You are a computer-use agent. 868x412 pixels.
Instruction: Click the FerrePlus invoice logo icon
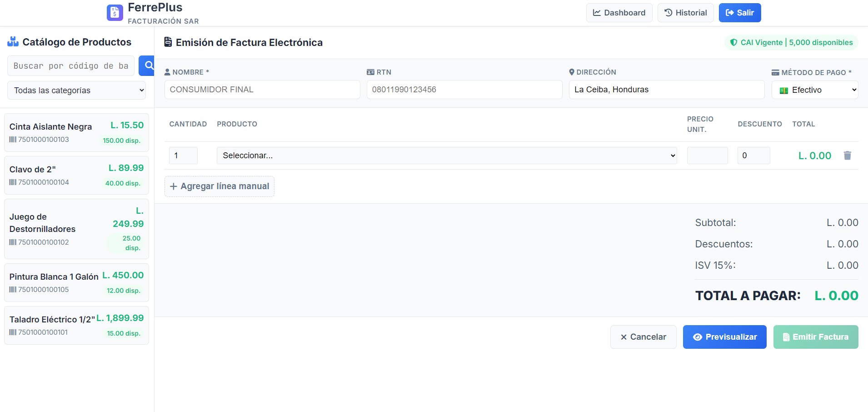pyautogui.click(x=115, y=13)
